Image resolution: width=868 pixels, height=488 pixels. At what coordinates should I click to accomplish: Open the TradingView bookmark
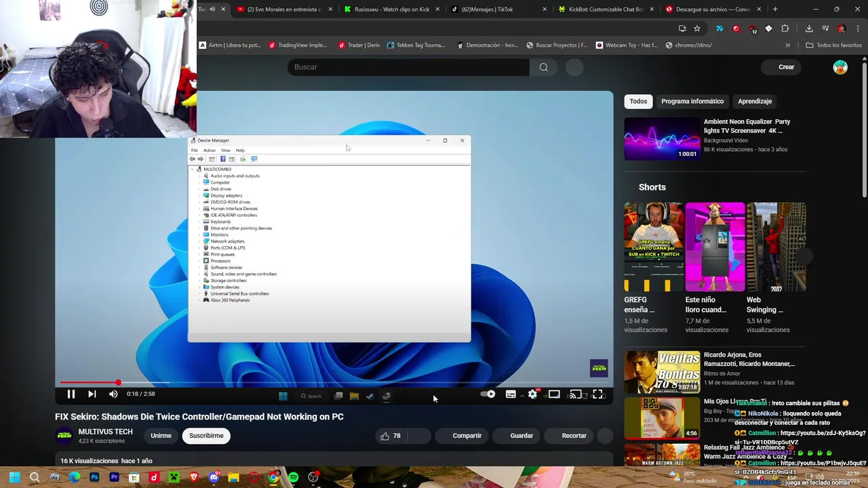[298, 45]
